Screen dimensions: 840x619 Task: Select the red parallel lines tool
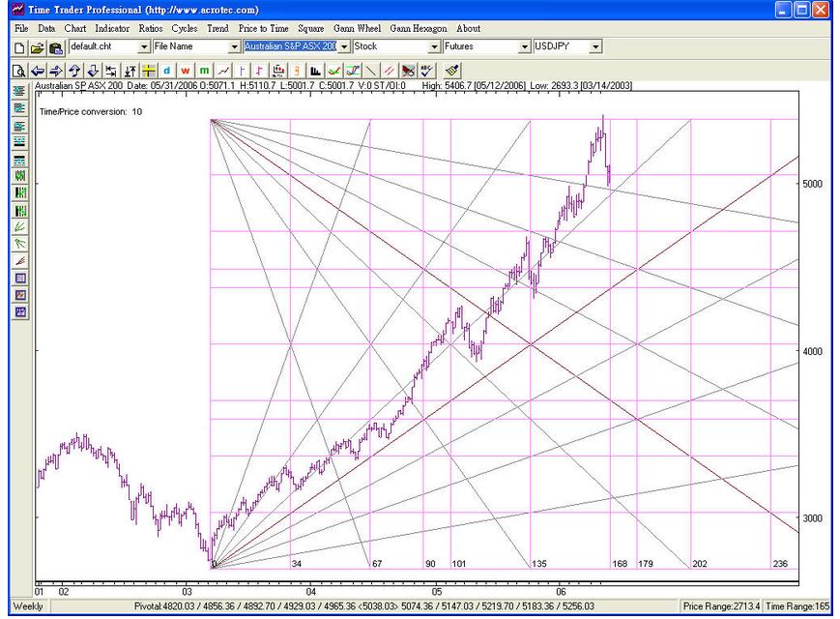[x=390, y=71]
